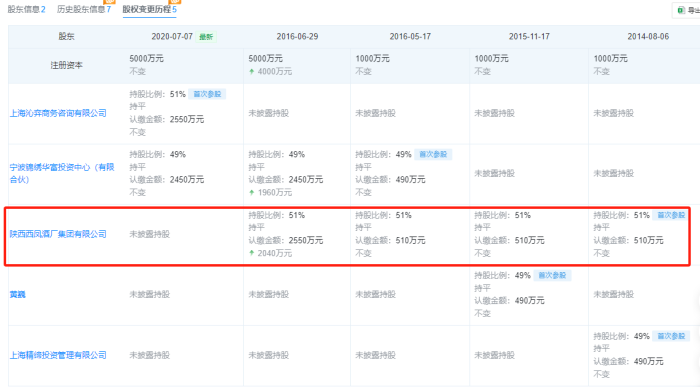Click 持股比例 49% in the 黄巍 row
This screenshot has height=387, width=700.
tap(503, 275)
